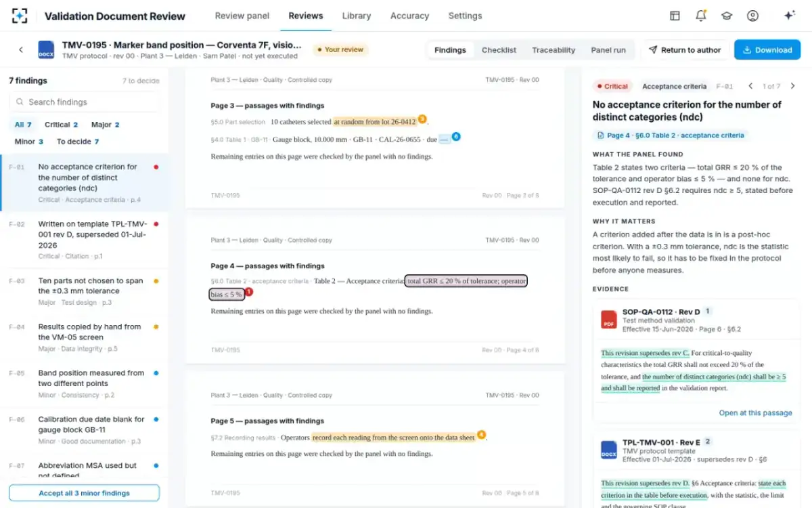The image size is (812, 508).
Task: Click the DOCX file icon for TMV-0195
Action: coord(46,49)
